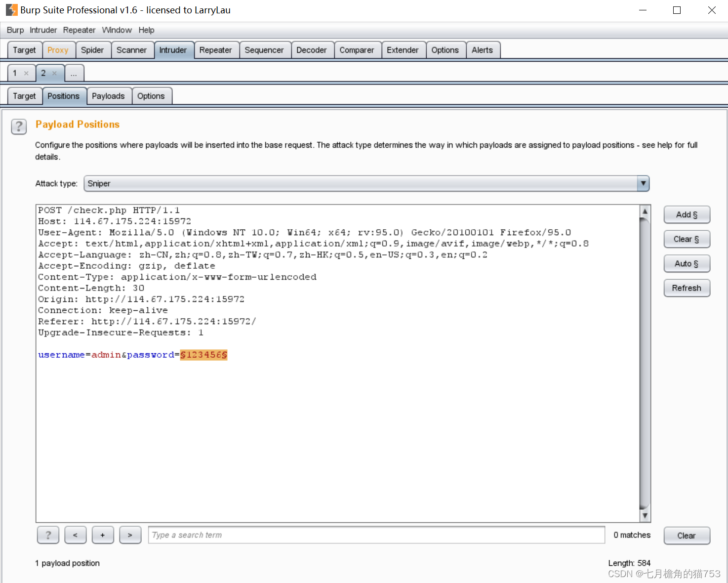Open the Intruder menu

[x=43, y=30]
